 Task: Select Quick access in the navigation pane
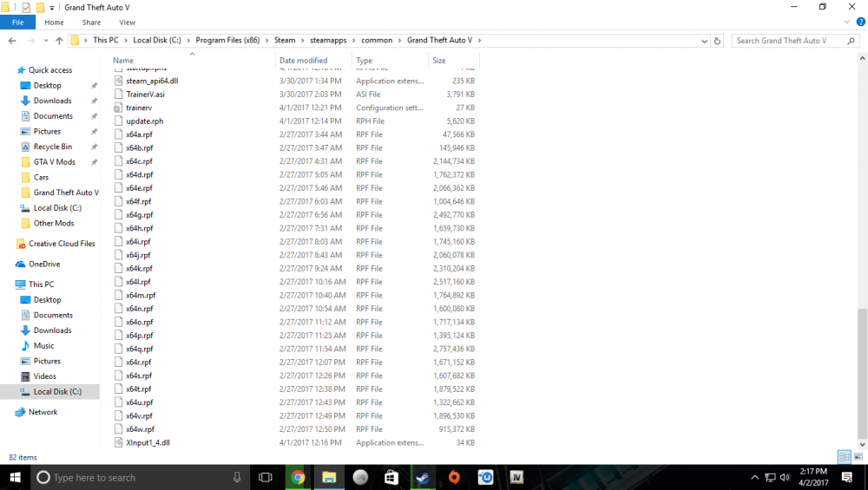click(x=49, y=70)
